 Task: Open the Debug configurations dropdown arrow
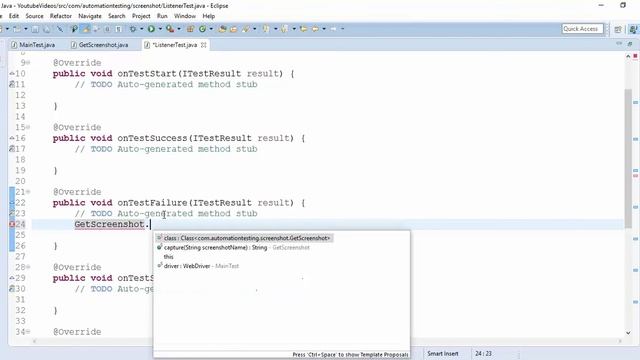click(142, 29)
